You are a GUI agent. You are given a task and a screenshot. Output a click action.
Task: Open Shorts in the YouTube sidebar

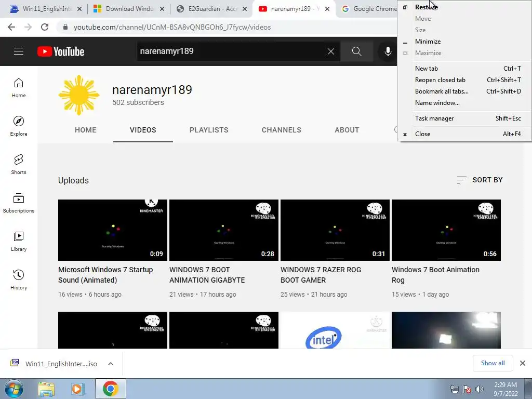pos(19,165)
